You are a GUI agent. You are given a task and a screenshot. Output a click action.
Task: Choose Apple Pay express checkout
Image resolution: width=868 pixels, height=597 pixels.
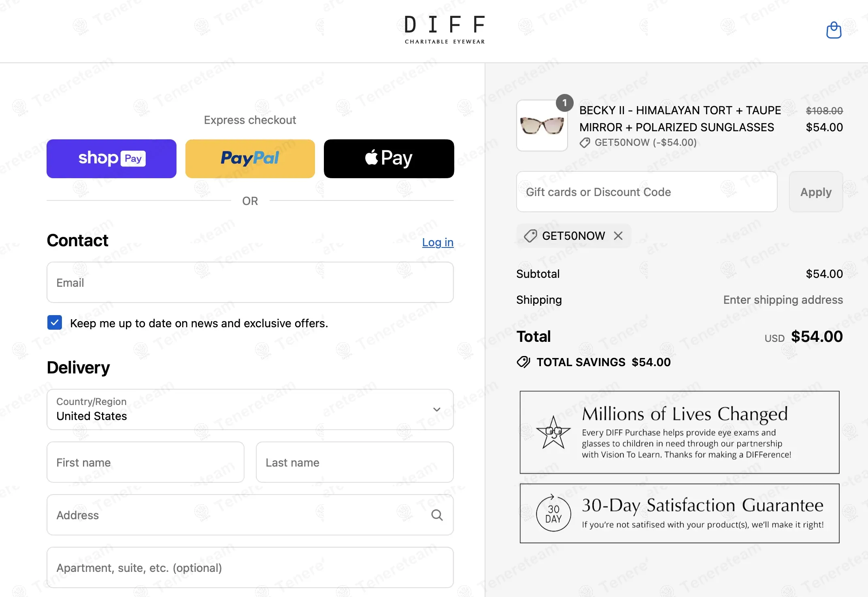tap(389, 159)
